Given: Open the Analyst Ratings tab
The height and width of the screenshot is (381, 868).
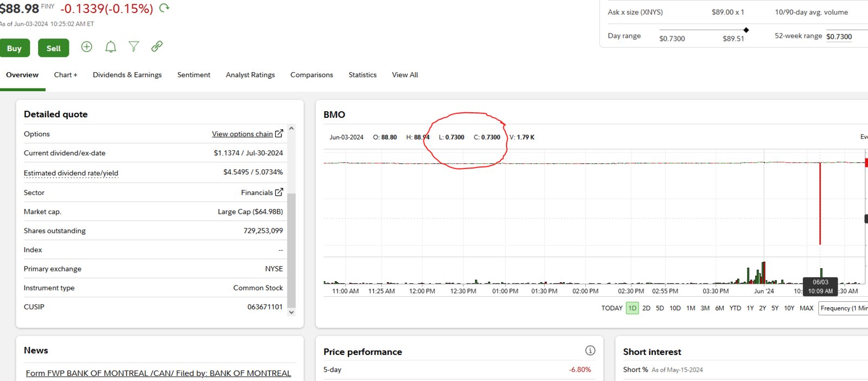Looking at the screenshot, I should [250, 75].
